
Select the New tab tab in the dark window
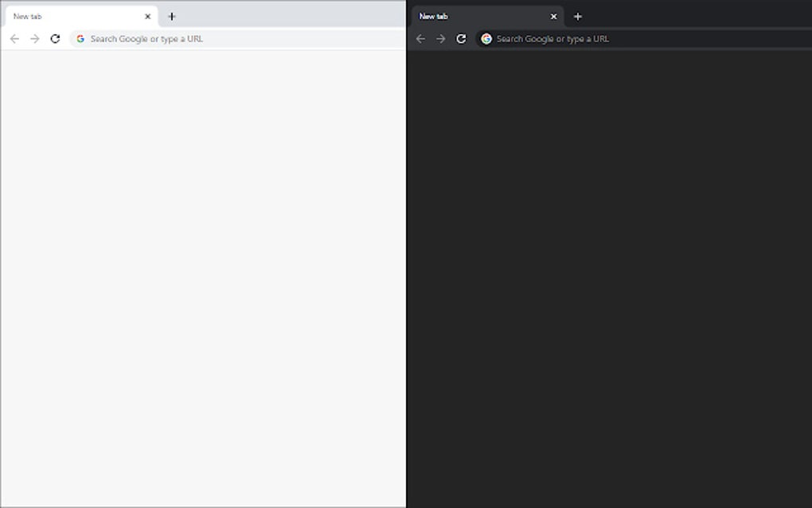[x=478, y=16]
